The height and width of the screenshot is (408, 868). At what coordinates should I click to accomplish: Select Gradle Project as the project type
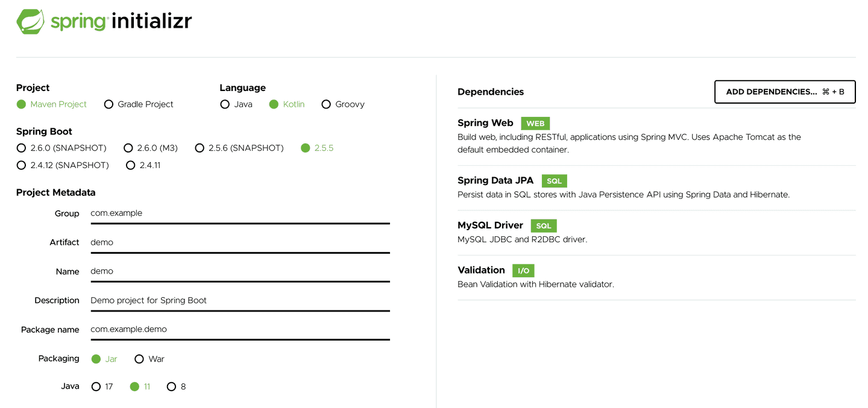pos(108,104)
